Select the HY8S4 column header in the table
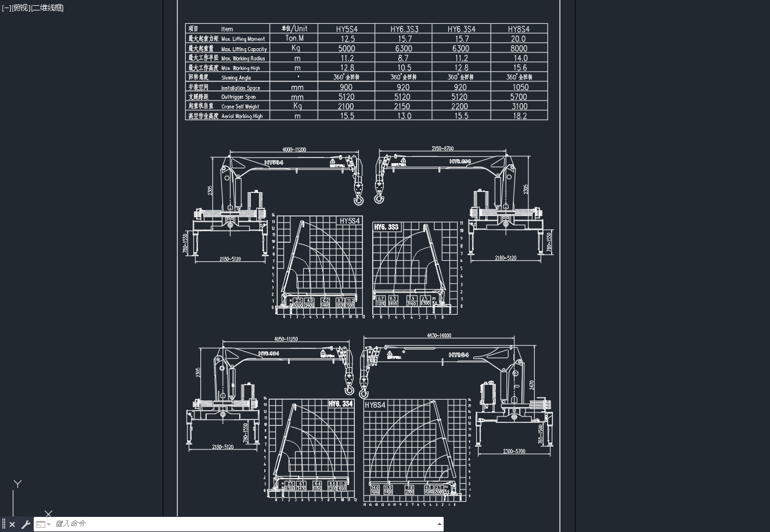This screenshot has width=770, height=532. click(519, 29)
